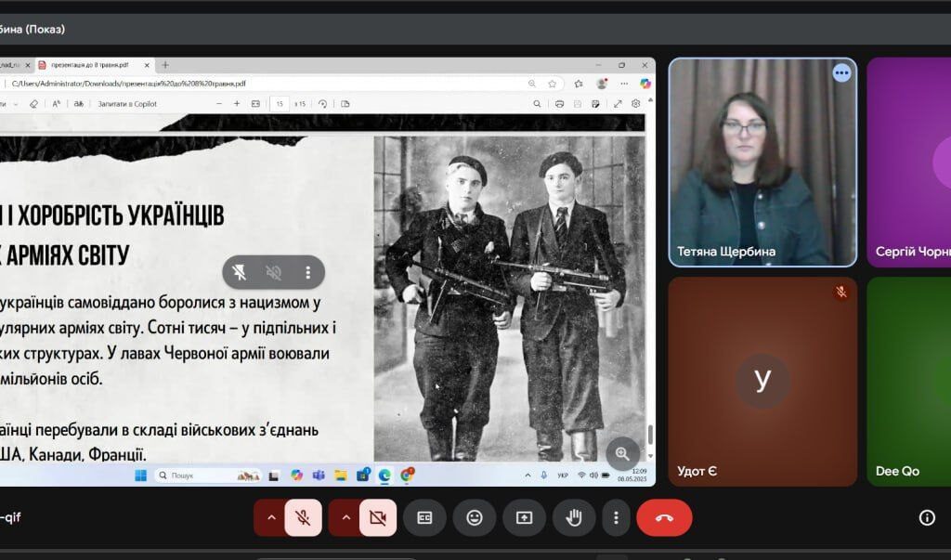The width and height of the screenshot is (951, 560).
Task: Select Тетяна Щербина video tile
Action: click(762, 162)
